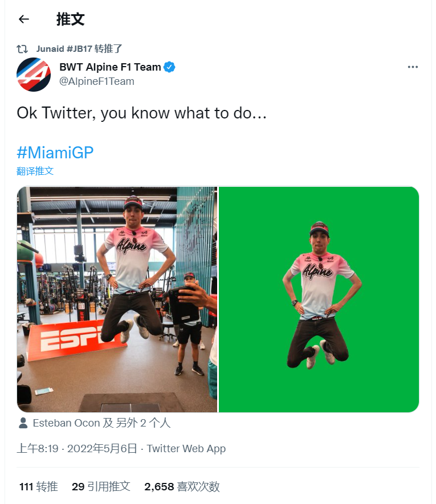Click the retweet icon above the tweet
Screen dimensions: 436x504
22,49
